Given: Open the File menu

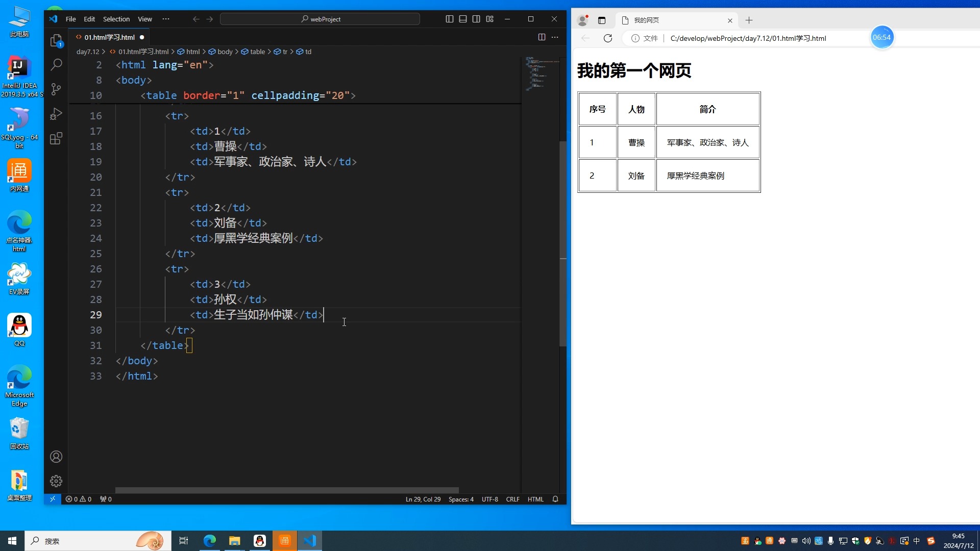Looking at the screenshot, I should tap(71, 19).
